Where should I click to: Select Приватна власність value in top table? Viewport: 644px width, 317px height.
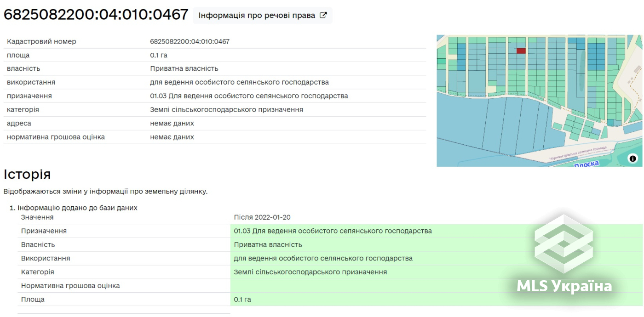[184, 68]
